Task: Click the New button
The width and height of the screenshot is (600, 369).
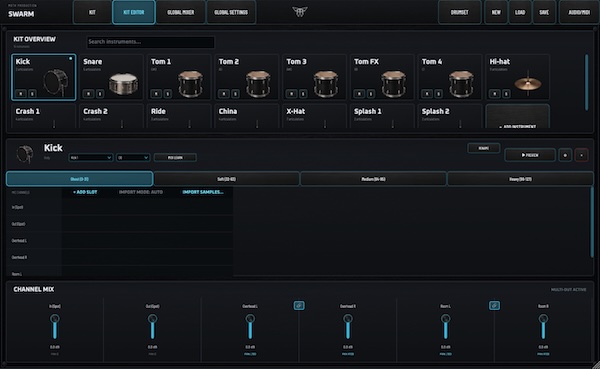Action: [x=496, y=12]
